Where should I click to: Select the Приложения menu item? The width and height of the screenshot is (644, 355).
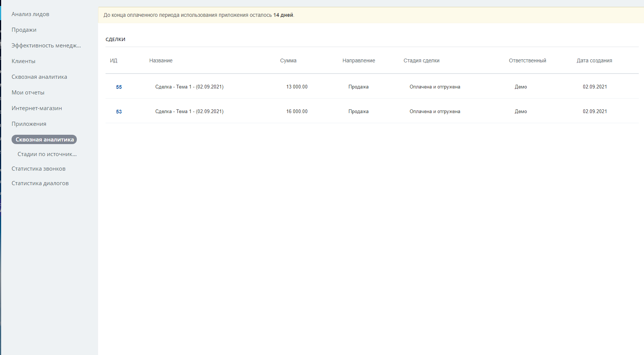tap(29, 124)
